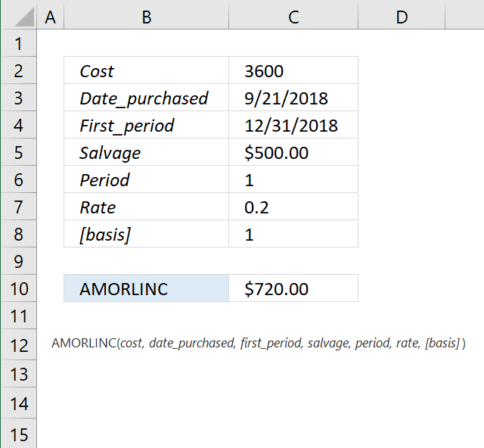Click the Period label cell
Viewport: 484px width, 448px height.
coord(146,179)
